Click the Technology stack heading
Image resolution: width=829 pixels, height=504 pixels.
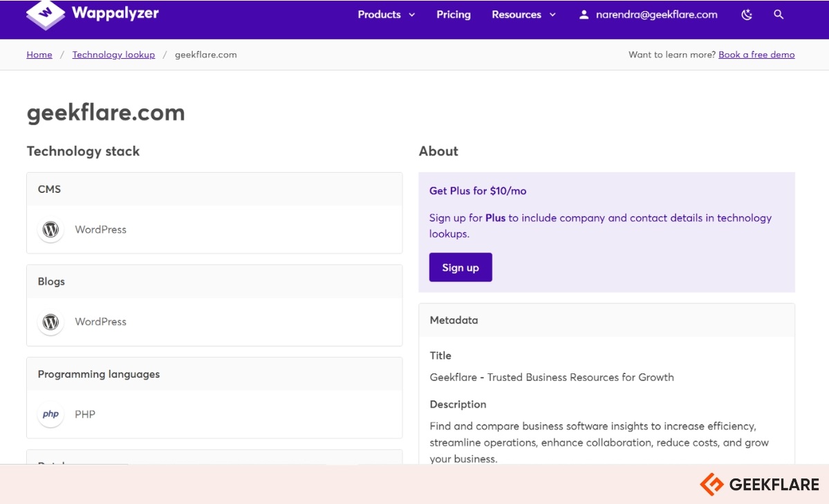click(83, 151)
